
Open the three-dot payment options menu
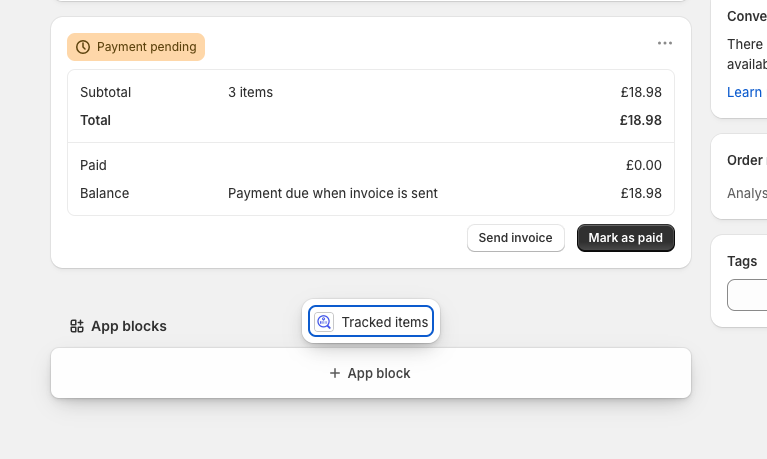pyautogui.click(x=665, y=43)
